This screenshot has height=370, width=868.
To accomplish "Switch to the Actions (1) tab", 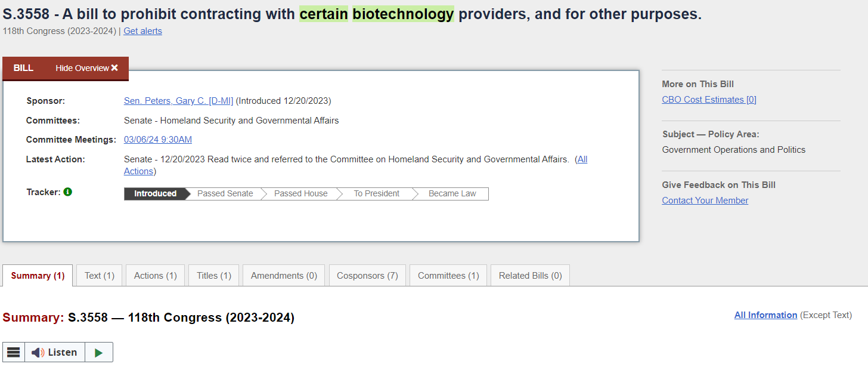I will pos(155,276).
